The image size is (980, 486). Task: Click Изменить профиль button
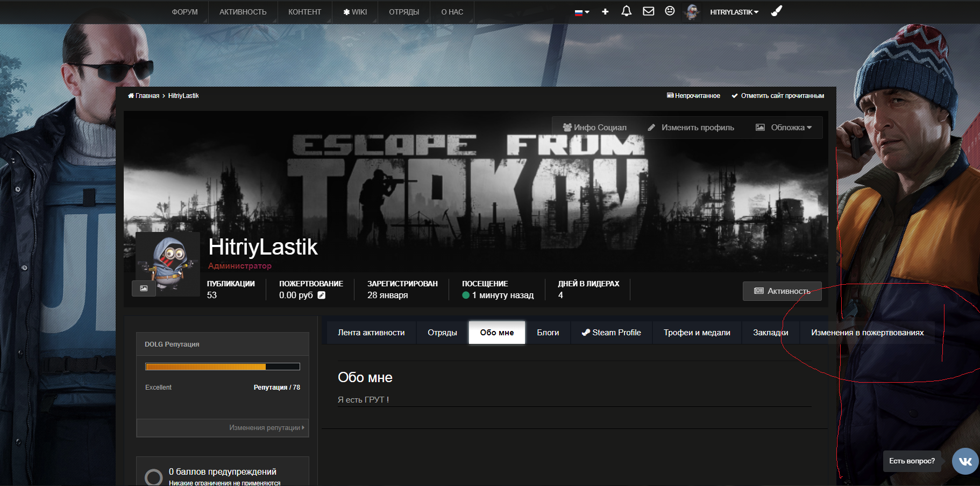(691, 128)
